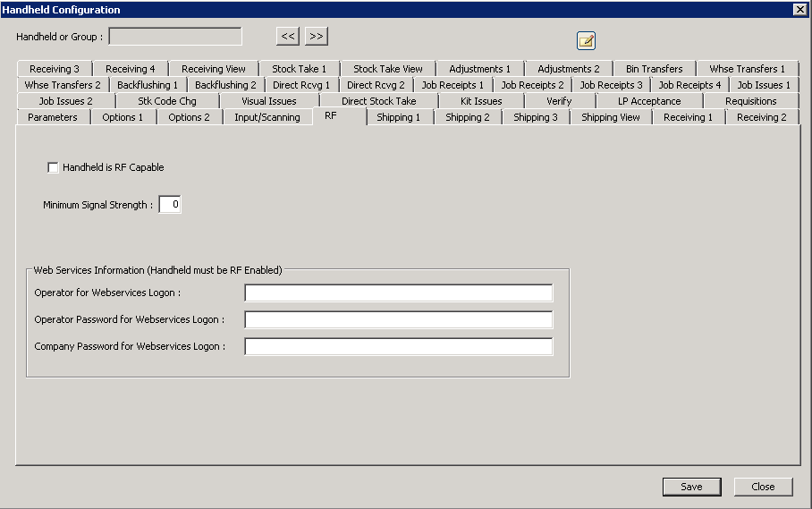812x509 pixels.
Task: Click the Handheld or Group field
Action: pos(175,37)
